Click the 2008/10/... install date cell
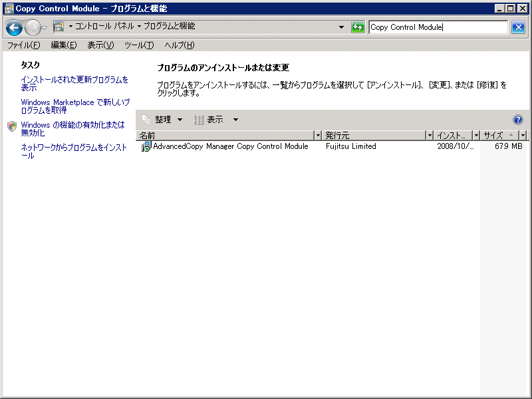The image size is (532, 399). click(x=456, y=146)
